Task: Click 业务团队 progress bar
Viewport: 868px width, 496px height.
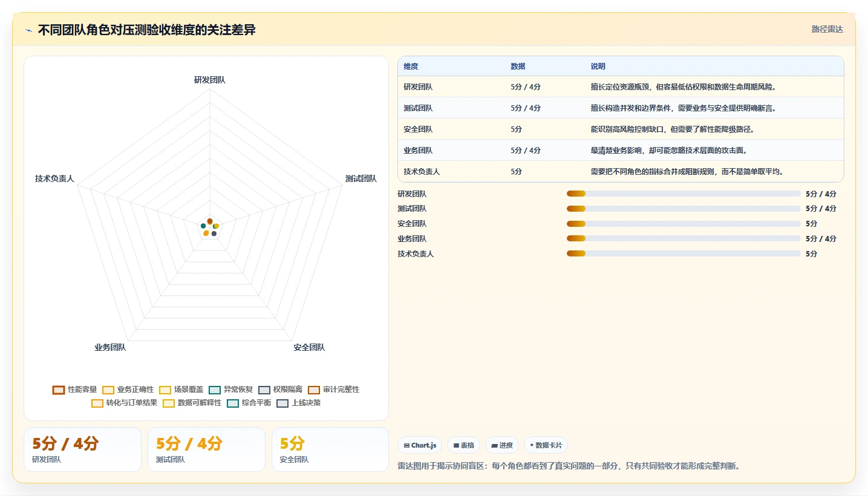Action: tap(684, 239)
